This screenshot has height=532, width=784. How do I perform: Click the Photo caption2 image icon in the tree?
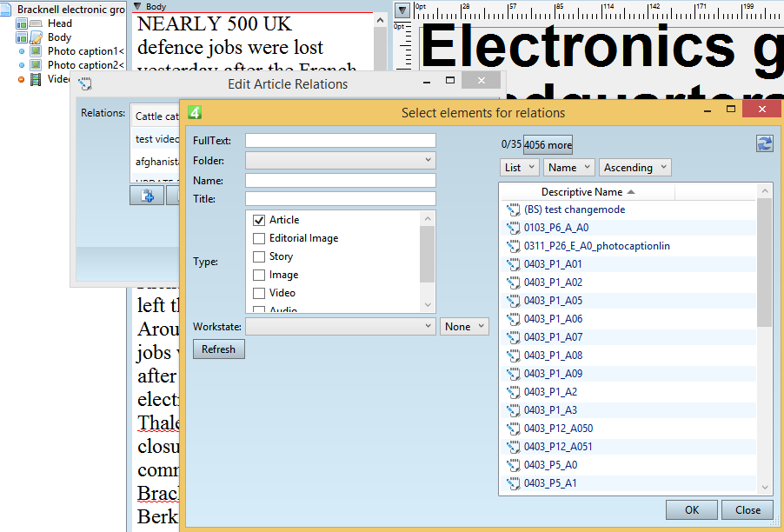coord(36,65)
